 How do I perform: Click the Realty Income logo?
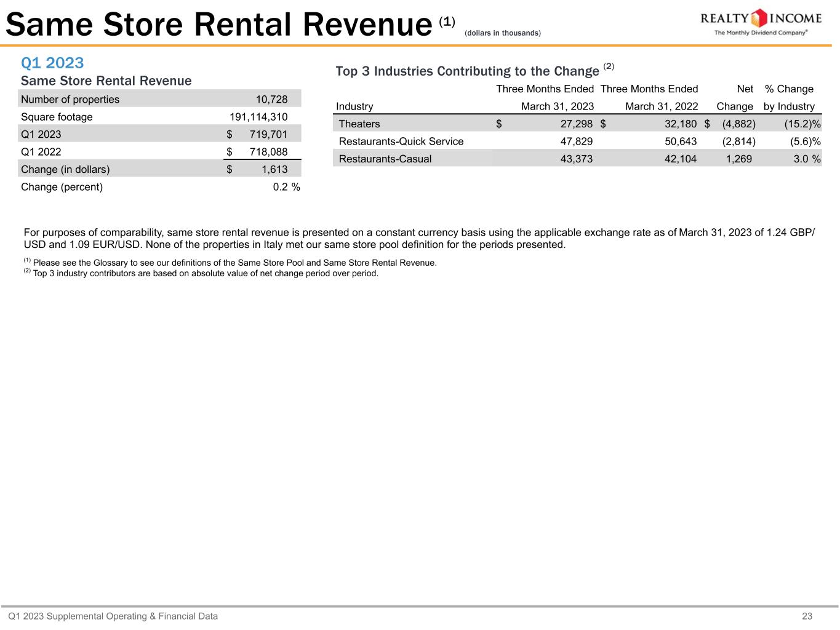761,22
